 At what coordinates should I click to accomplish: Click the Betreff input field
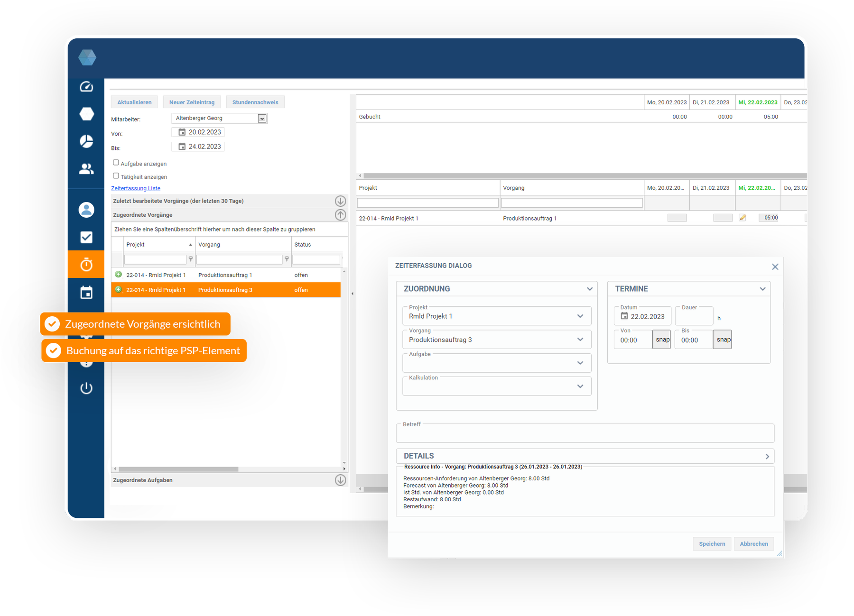585,433
